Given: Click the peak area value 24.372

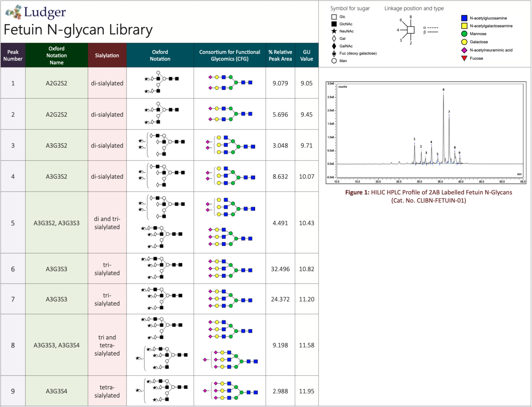Looking at the screenshot, I should coord(281,299).
